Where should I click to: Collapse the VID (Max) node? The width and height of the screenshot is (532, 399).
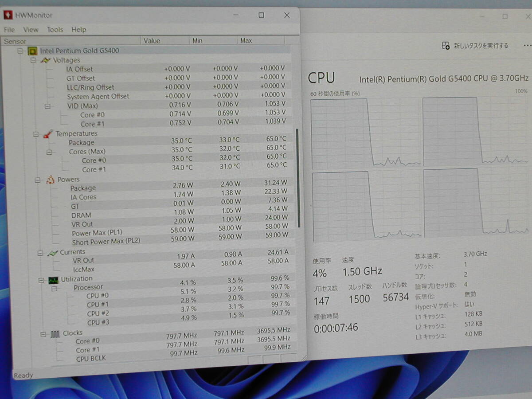tap(47, 106)
